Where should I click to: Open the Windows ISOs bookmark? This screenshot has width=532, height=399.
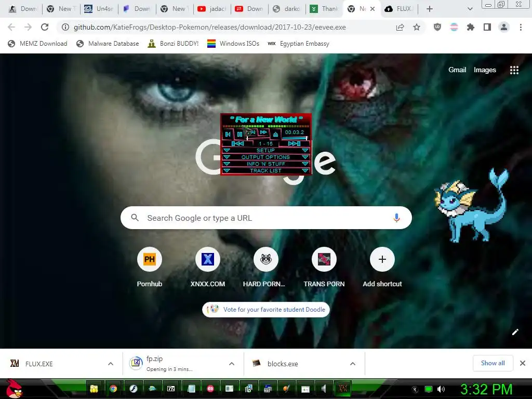point(233,44)
